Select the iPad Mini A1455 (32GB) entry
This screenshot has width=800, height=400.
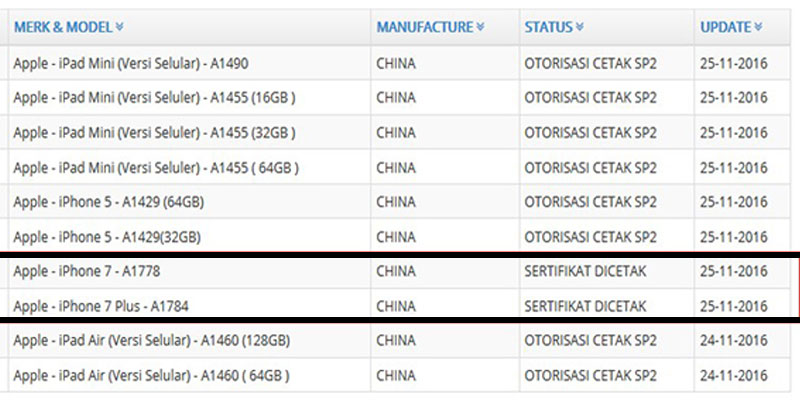point(155,133)
